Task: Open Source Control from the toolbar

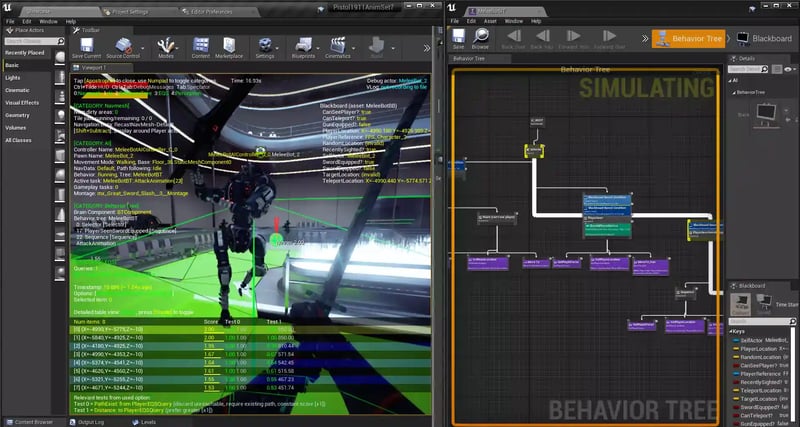Action: click(122, 46)
